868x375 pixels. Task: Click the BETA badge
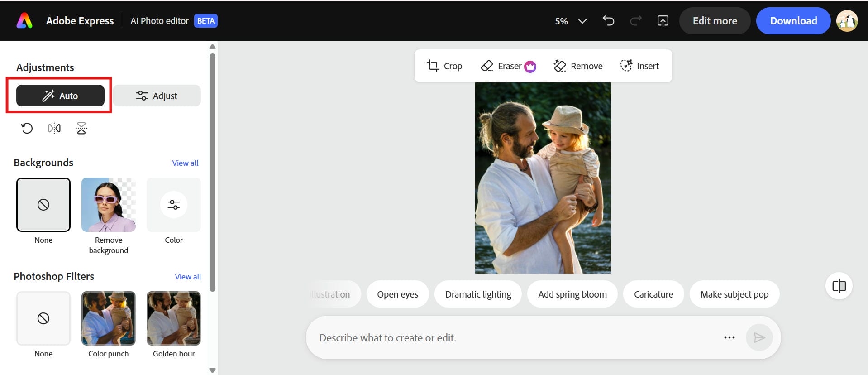206,21
